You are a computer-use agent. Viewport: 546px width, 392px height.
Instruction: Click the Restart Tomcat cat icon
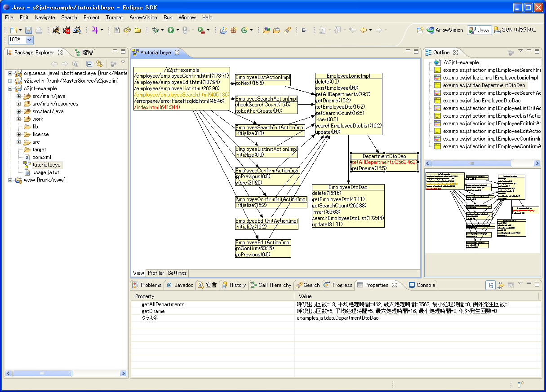click(x=77, y=30)
